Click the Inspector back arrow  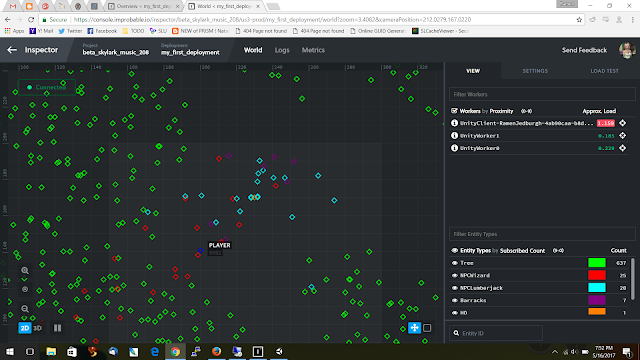12,50
